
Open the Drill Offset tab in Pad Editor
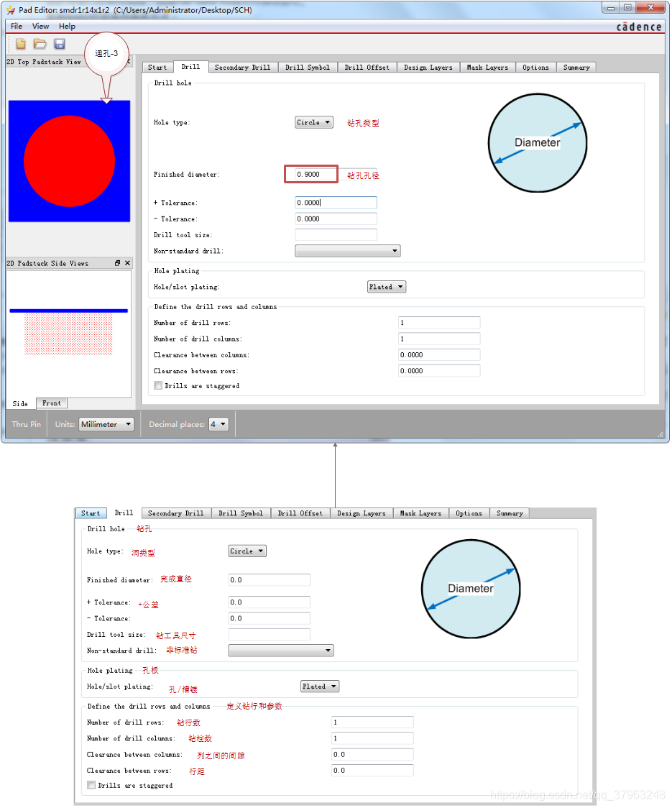367,68
